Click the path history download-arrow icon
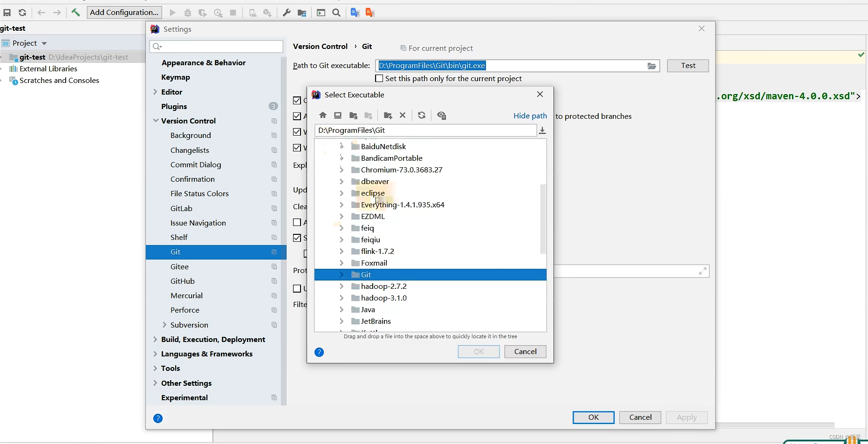 coord(542,130)
